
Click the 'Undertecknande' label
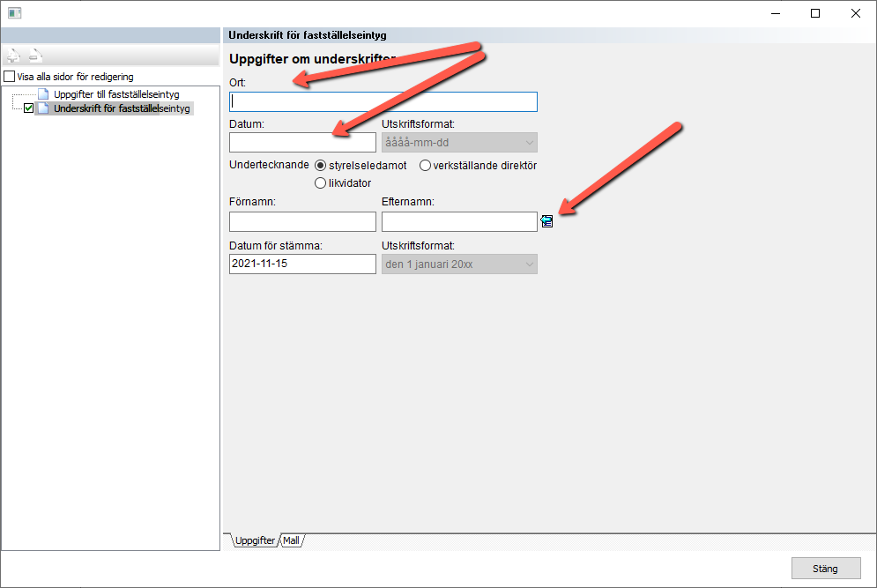[x=269, y=165]
